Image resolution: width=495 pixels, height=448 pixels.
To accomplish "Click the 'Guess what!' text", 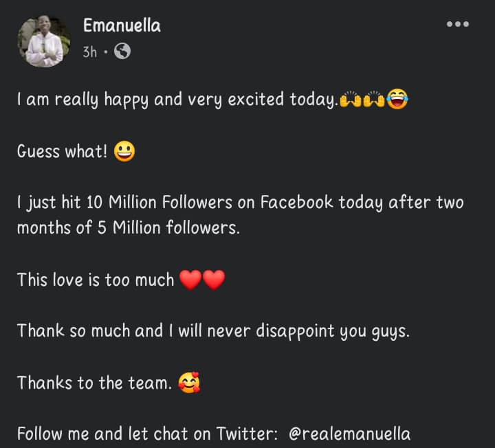I will point(62,152).
